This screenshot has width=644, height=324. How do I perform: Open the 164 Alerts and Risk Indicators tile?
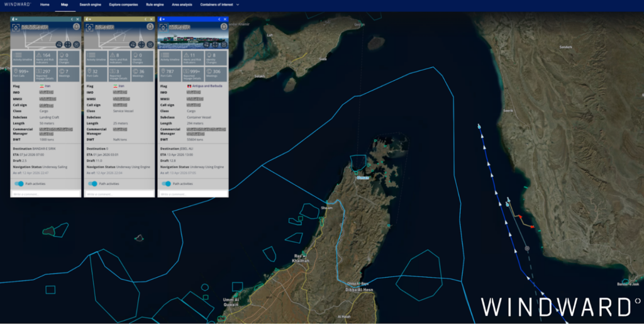coord(45,58)
